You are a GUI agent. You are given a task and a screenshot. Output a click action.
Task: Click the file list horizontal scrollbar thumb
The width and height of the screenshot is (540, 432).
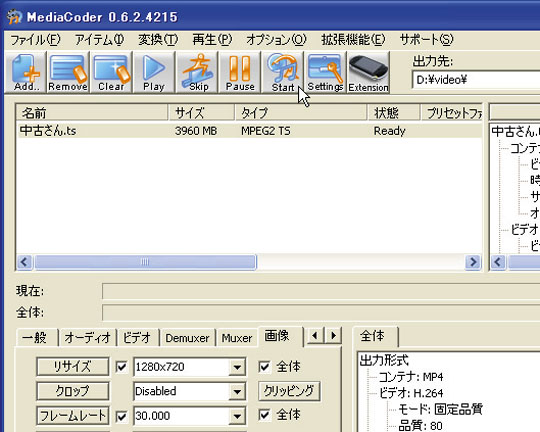145,263
